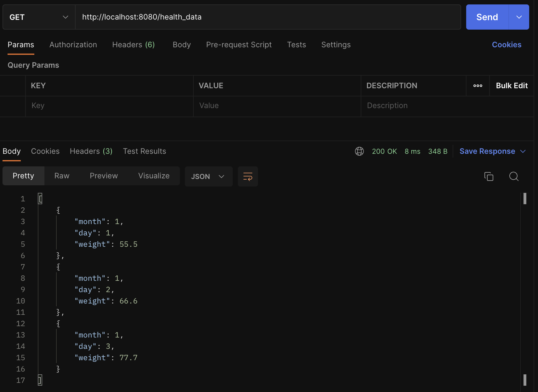The width and height of the screenshot is (538, 392).
Task: Open the Settings tab
Action: point(336,45)
